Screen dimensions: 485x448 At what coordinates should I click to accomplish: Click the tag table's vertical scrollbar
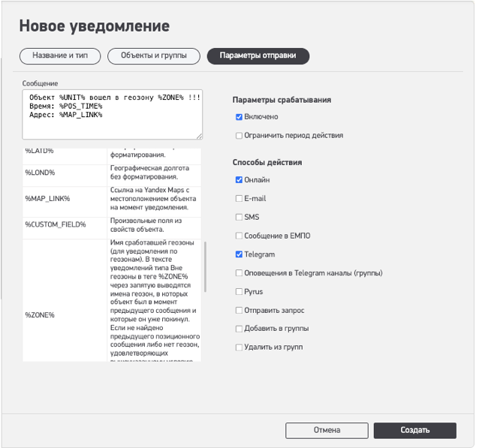click(x=205, y=266)
